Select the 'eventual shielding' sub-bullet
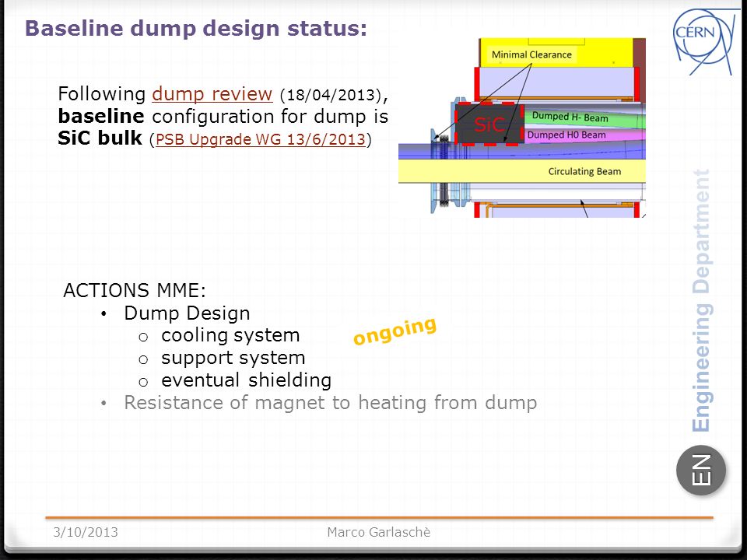The image size is (747, 560). click(247, 380)
